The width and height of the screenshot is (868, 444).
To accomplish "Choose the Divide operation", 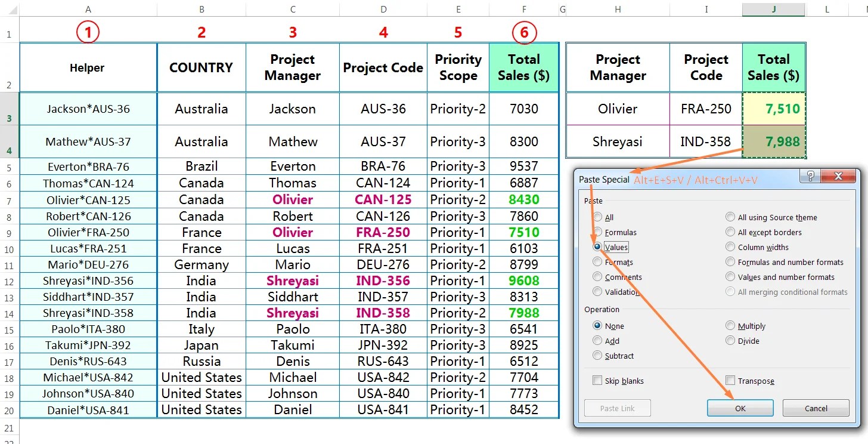I will [730, 340].
